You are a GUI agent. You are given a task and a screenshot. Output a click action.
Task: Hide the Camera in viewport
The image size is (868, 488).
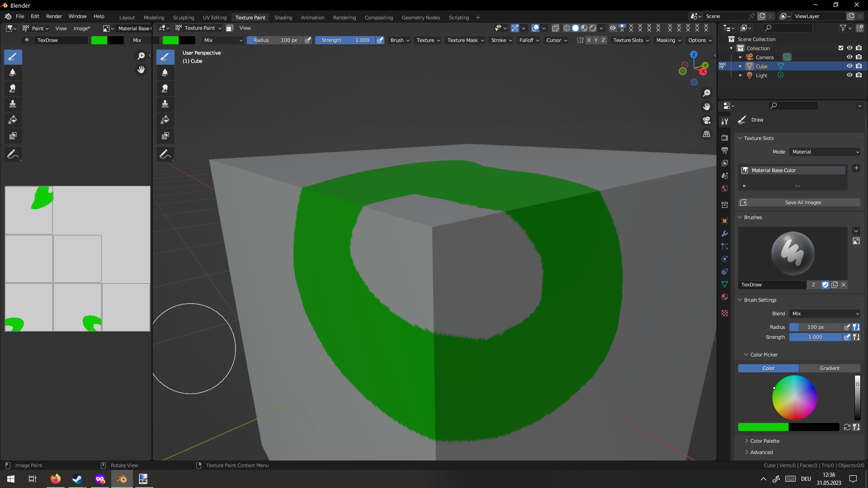click(x=849, y=57)
